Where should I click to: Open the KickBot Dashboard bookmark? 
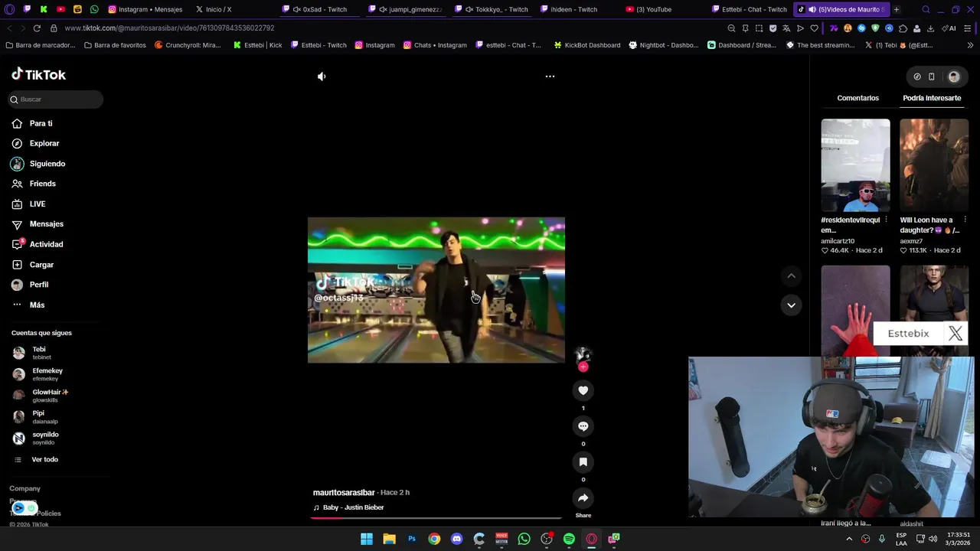[x=586, y=45]
